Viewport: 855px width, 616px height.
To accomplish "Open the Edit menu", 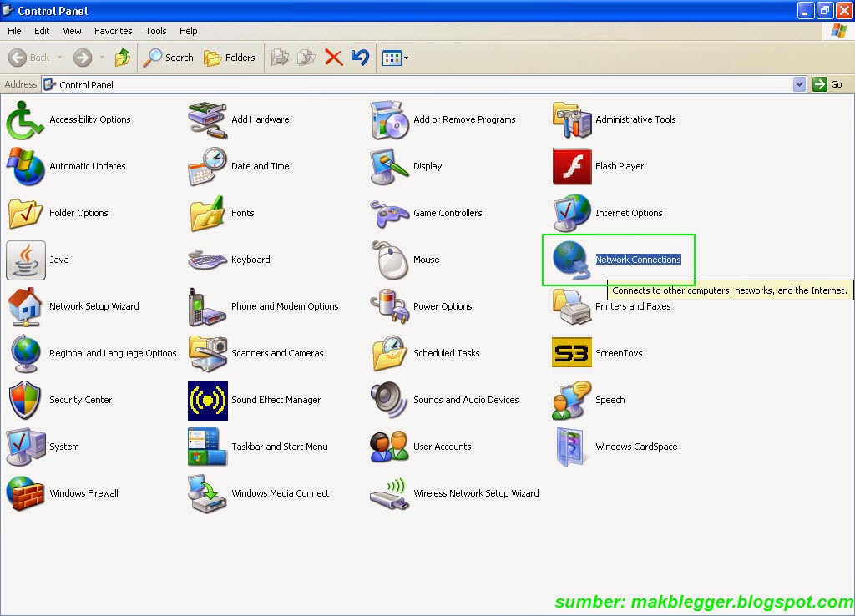I will coord(42,31).
